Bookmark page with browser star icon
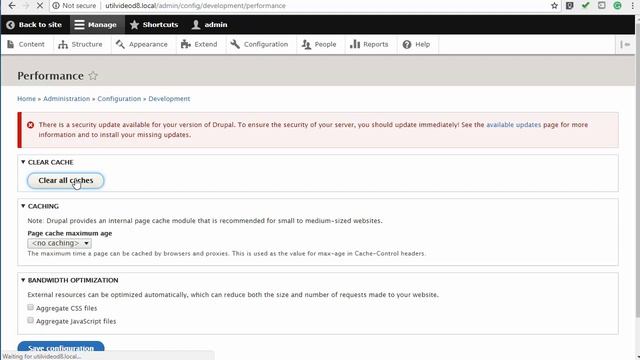Viewport: 640px width, 360px height. point(554,6)
